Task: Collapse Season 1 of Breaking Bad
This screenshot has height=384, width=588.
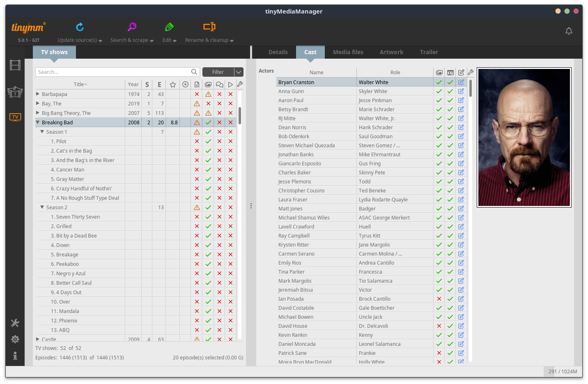Action: point(42,132)
